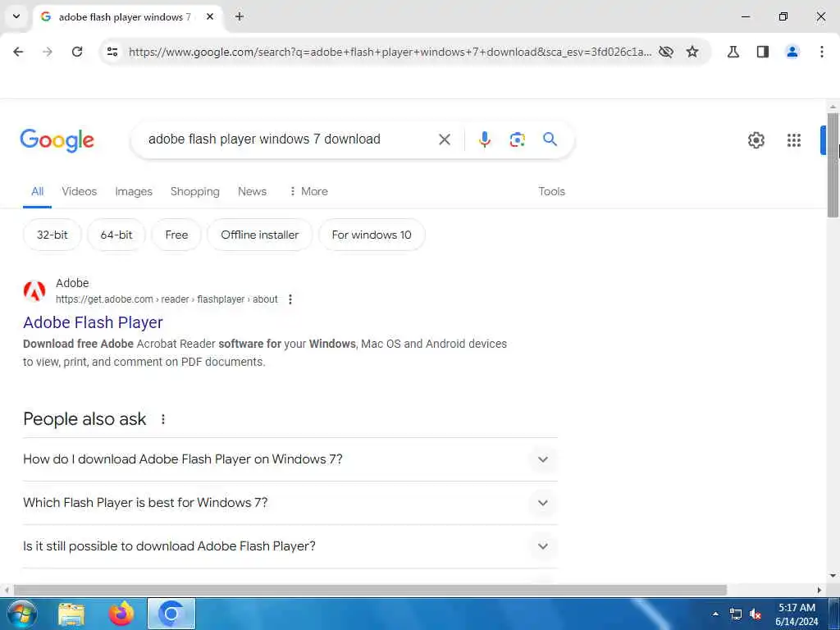Apply the Offline installer chip
This screenshot has height=630, width=840.
pos(260,235)
